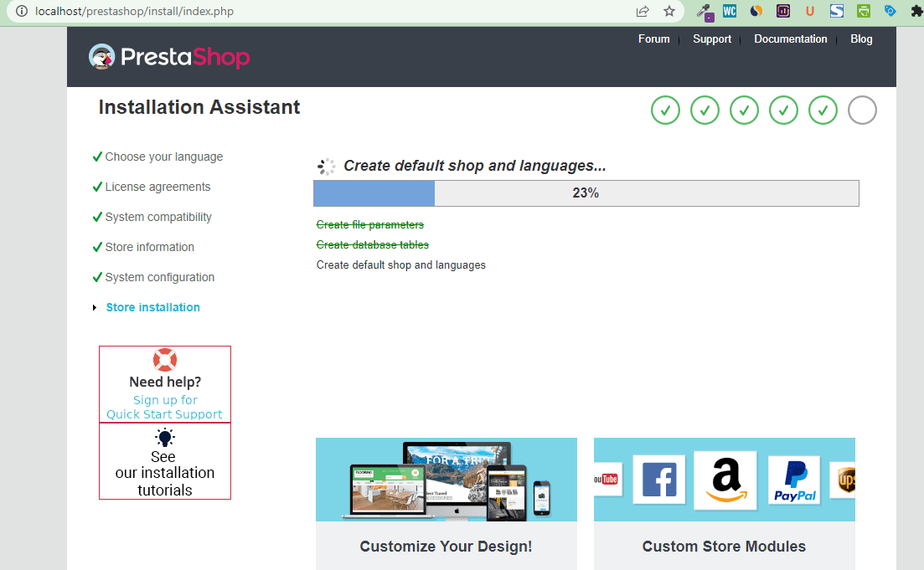Screen dimensions: 924x570
Task: Click the struck-through 'Create database tables' text
Action: tap(373, 245)
